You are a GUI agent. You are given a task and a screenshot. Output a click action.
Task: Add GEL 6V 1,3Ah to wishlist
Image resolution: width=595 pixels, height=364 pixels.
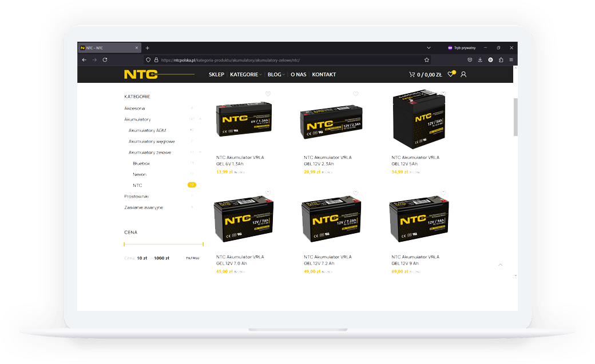[268, 94]
